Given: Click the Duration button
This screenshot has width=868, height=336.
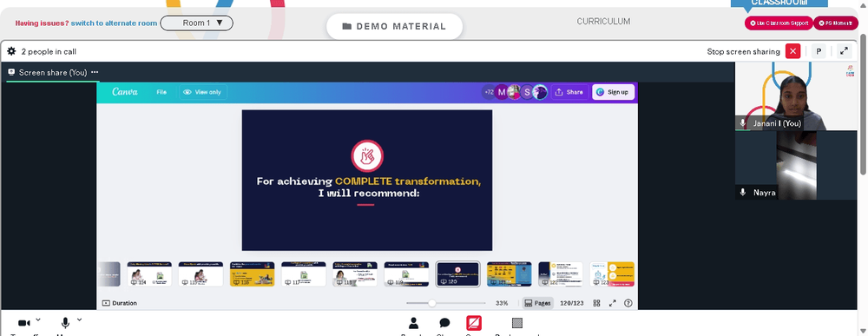Looking at the screenshot, I should pos(120,303).
